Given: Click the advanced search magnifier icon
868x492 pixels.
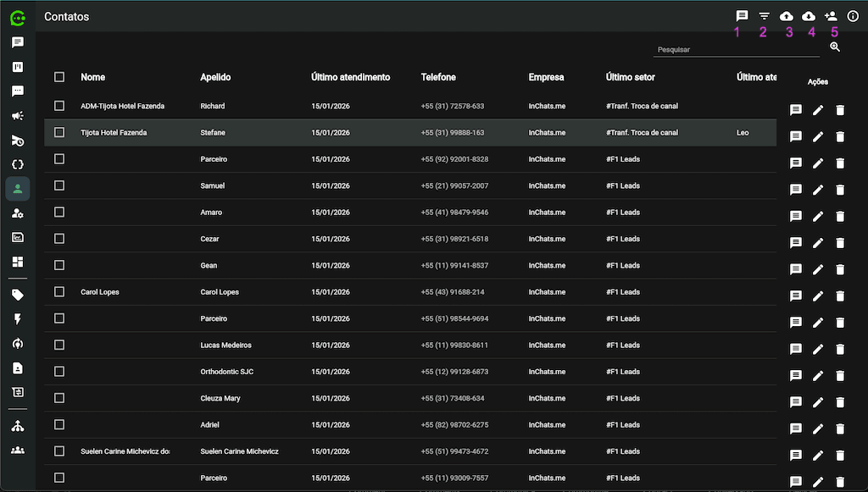Looking at the screenshot, I should click(835, 47).
